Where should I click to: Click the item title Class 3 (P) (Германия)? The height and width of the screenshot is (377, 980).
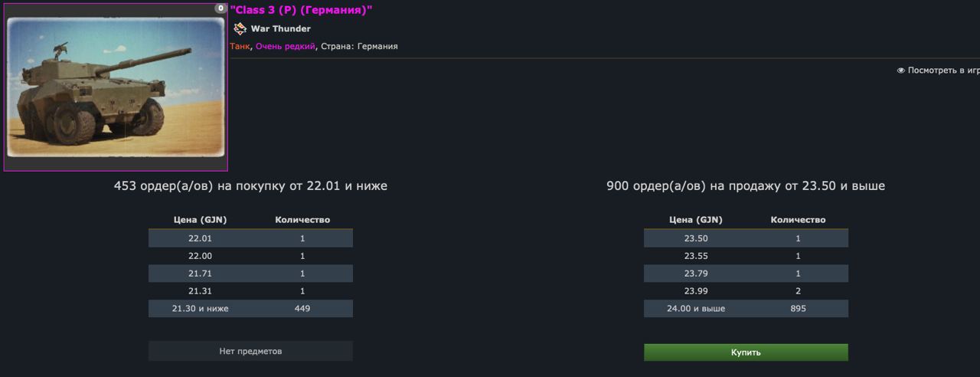(301, 10)
